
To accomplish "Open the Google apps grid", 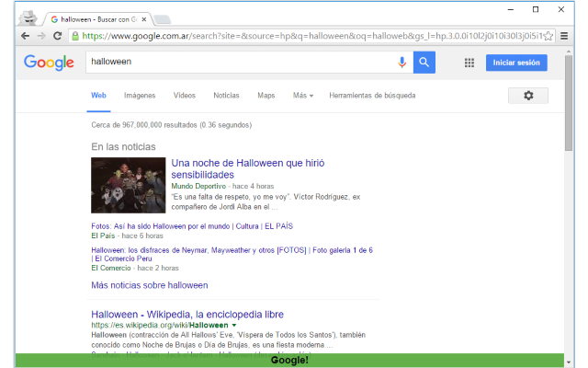I will coord(469,63).
